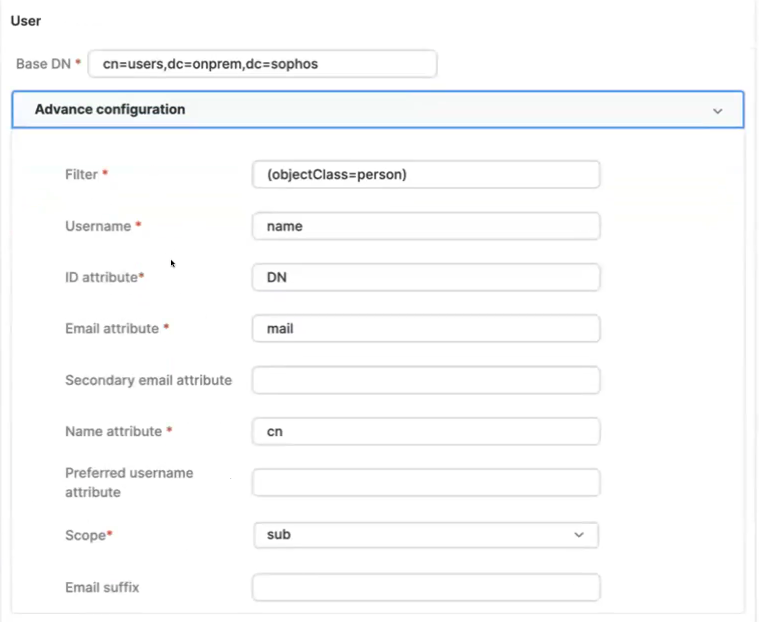Image resolution: width=759 pixels, height=622 pixels.
Task: Select the Name attribute field containing cn
Action: pyautogui.click(x=426, y=431)
